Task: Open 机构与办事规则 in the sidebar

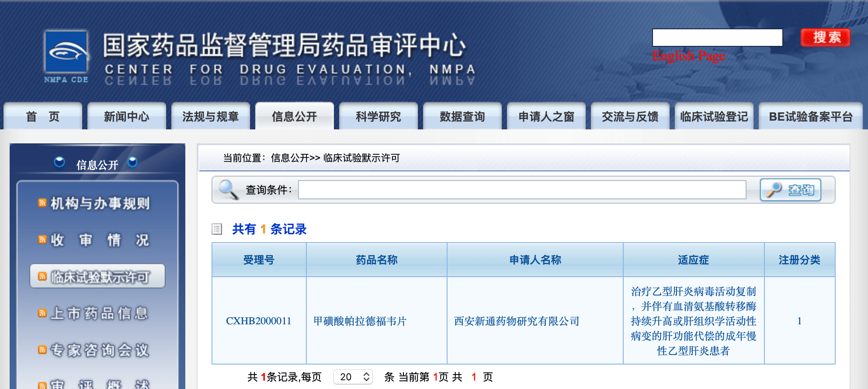Action: [x=100, y=203]
